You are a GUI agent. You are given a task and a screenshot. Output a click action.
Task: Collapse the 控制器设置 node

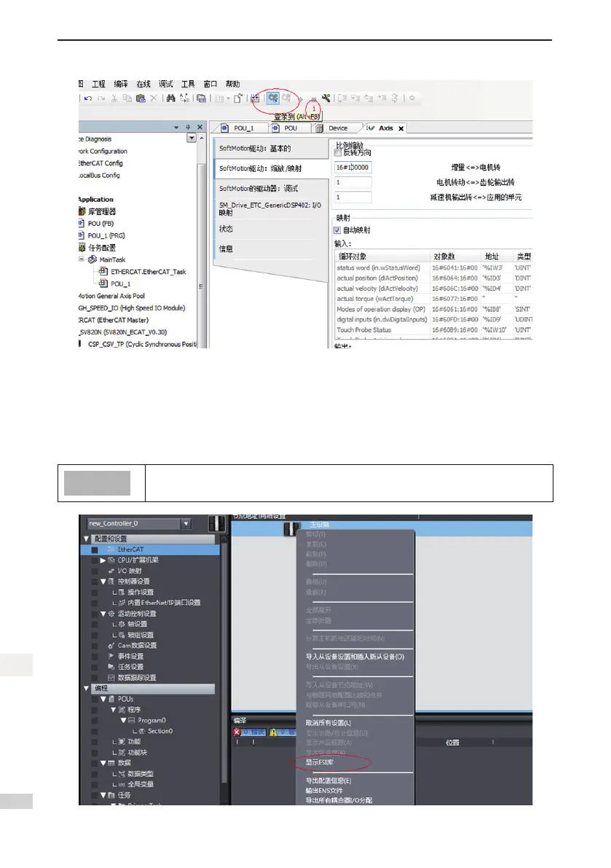(103, 582)
